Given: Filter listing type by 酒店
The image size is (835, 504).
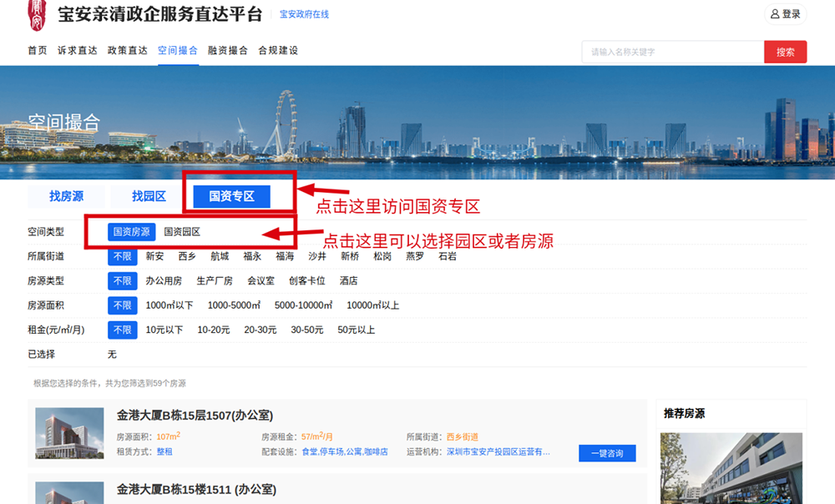Looking at the screenshot, I should click(x=349, y=281).
